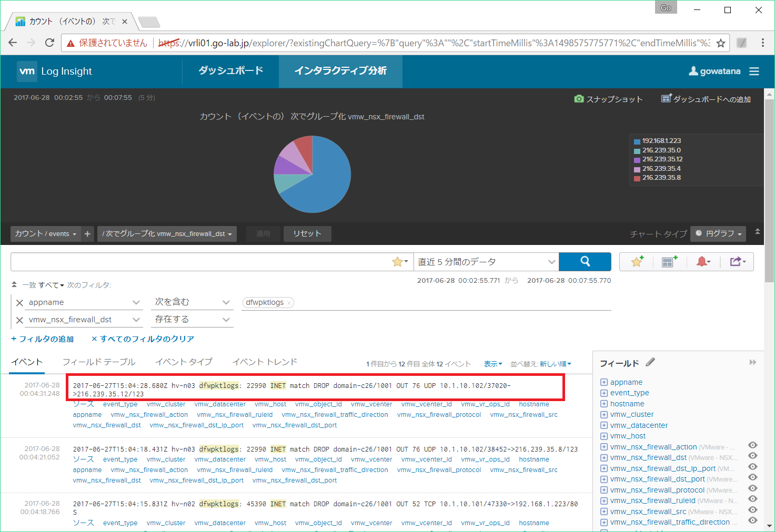Click the 192.168.1.223 legend color swatch
The width and height of the screenshot is (775, 532).
637,141
